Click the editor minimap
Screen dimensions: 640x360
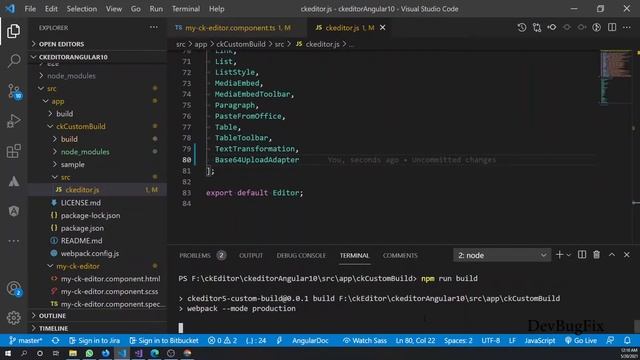616,78
